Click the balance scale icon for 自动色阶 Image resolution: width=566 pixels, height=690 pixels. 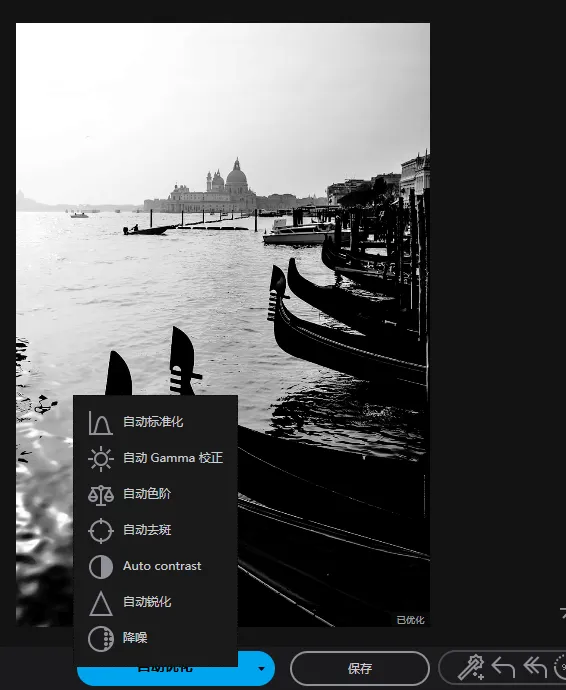click(x=100, y=495)
